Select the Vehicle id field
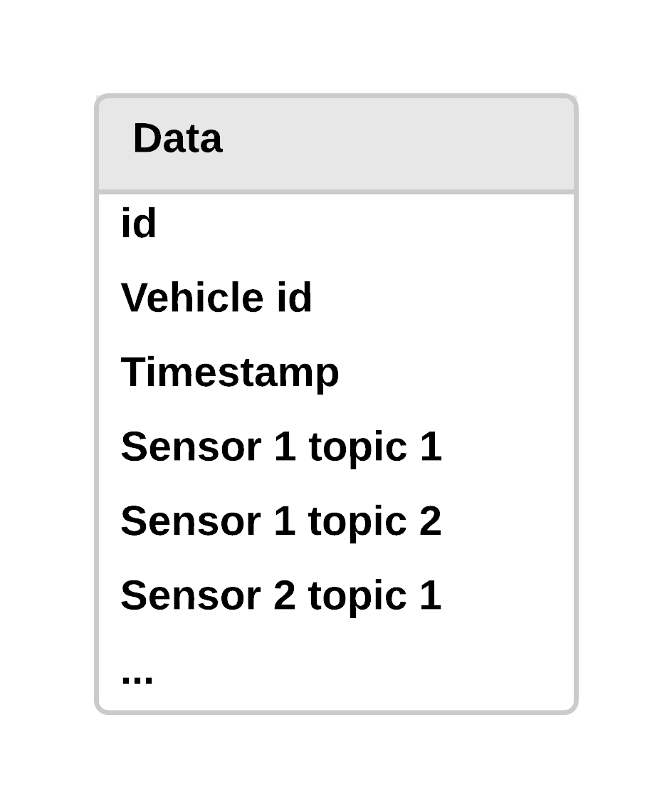The height and width of the screenshot is (809, 672). (x=216, y=297)
